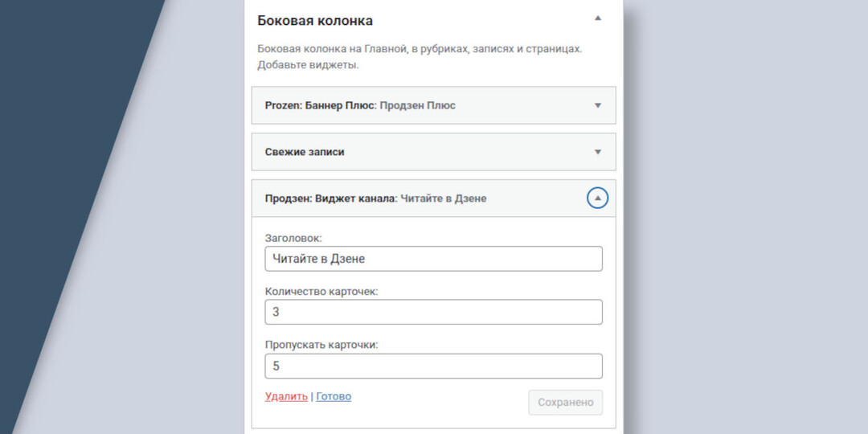Click the Удалить link
The image size is (868, 434).
[286, 396]
